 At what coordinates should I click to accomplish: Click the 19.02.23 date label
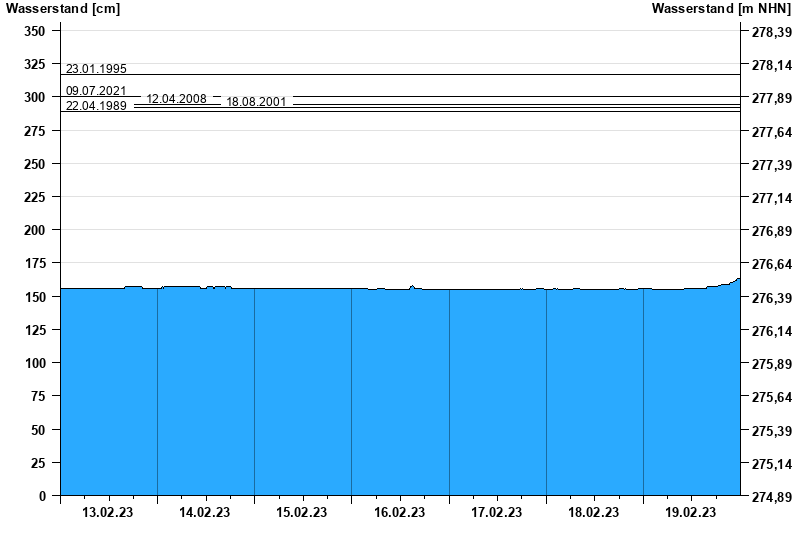(690, 513)
